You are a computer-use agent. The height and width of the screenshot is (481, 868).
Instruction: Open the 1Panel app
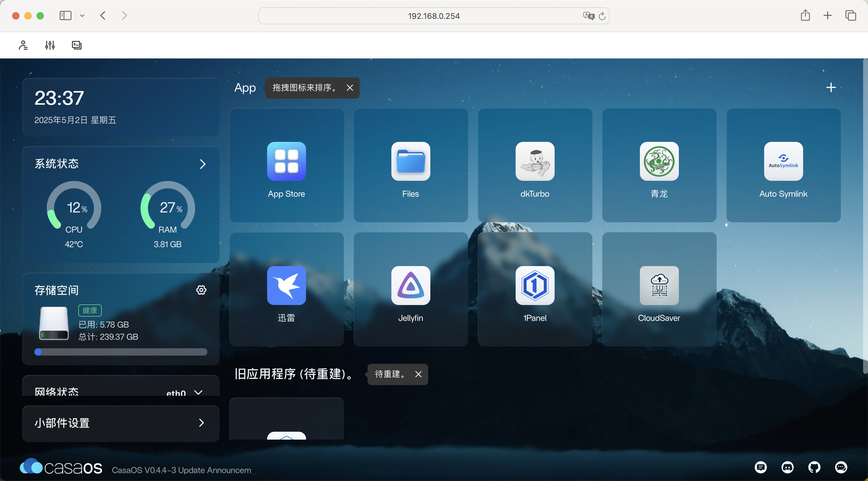pyautogui.click(x=535, y=286)
